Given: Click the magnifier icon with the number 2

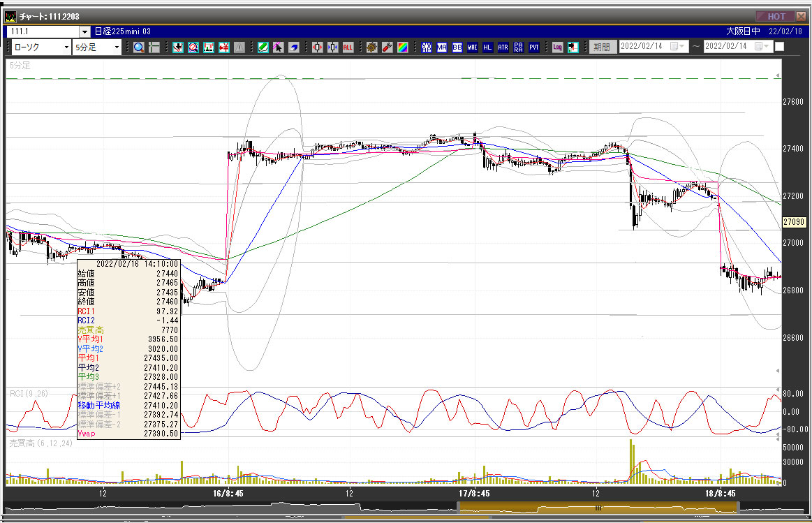Looking at the screenshot, I should click(193, 47).
